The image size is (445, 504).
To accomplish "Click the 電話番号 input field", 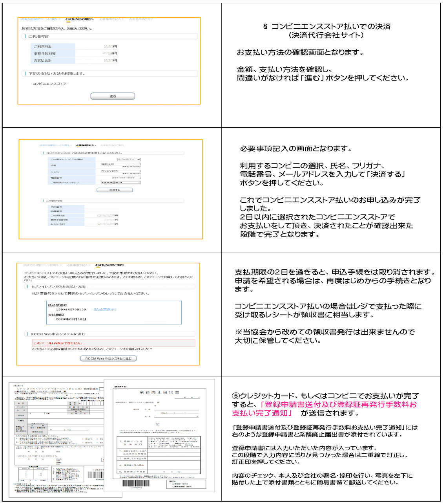I will point(126,178).
